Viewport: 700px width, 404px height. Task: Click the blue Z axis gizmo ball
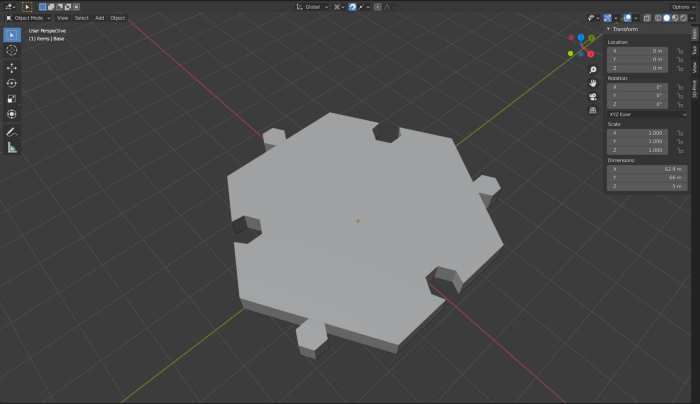(581, 37)
